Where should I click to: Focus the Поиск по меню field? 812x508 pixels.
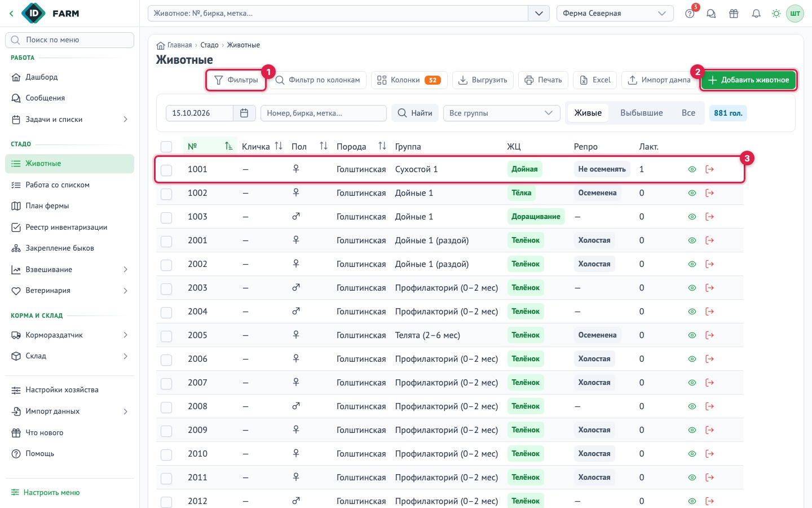pos(69,40)
